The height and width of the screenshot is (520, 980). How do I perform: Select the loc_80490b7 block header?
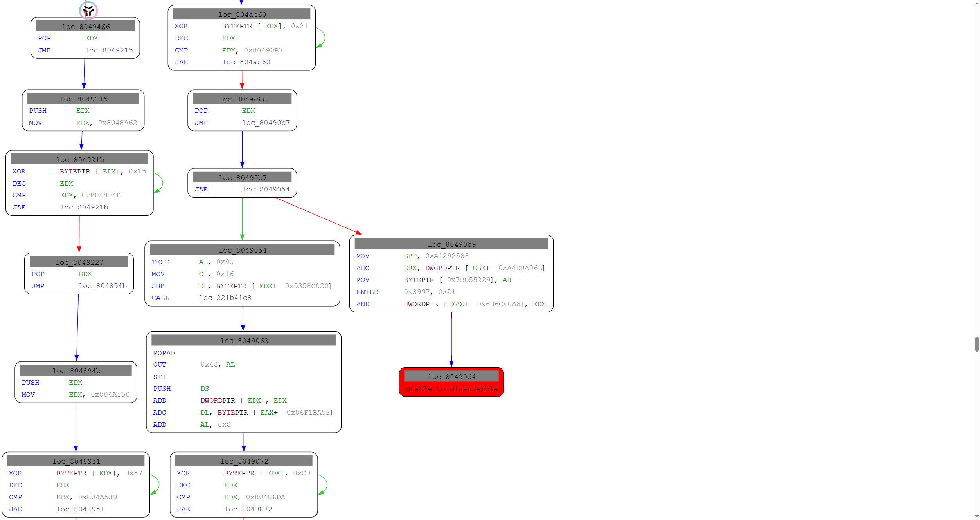click(x=243, y=177)
